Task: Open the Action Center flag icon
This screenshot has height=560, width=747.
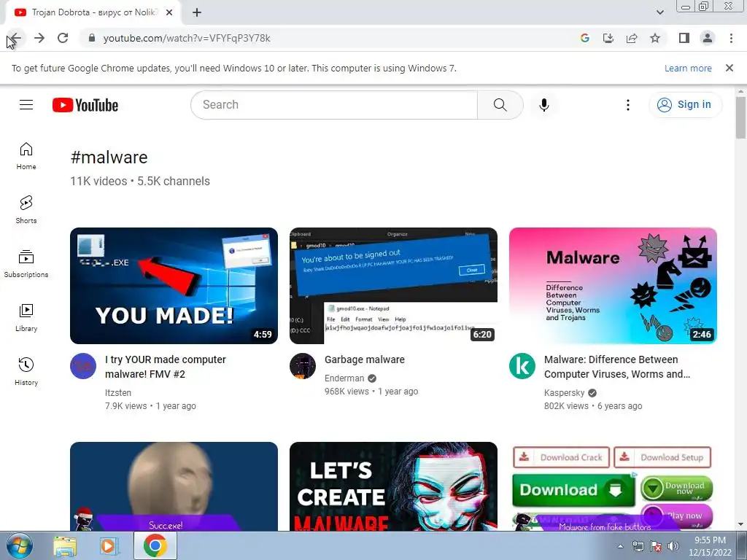Action: tap(656, 546)
